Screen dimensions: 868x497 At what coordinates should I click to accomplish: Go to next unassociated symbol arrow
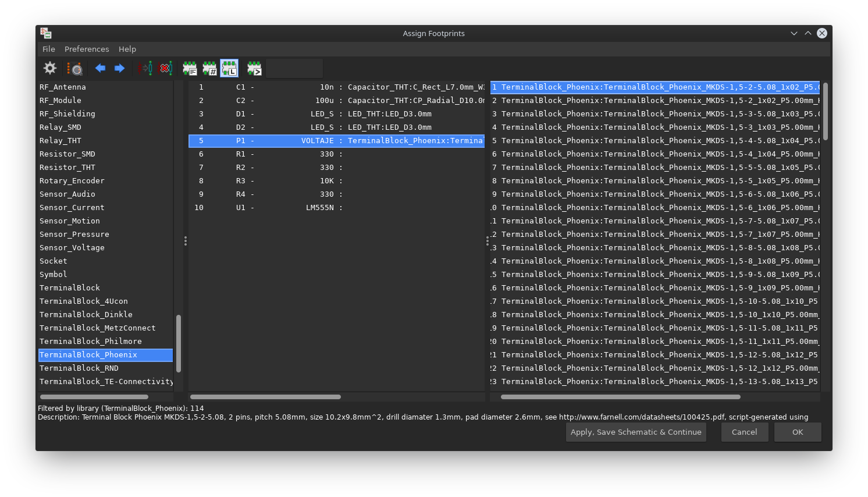tap(120, 68)
